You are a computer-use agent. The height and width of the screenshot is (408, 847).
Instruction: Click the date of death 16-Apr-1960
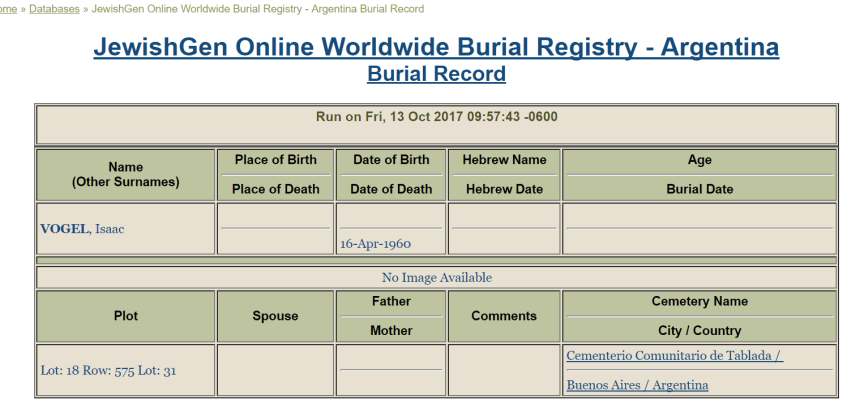pyautogui.click(x=375, y=243)
